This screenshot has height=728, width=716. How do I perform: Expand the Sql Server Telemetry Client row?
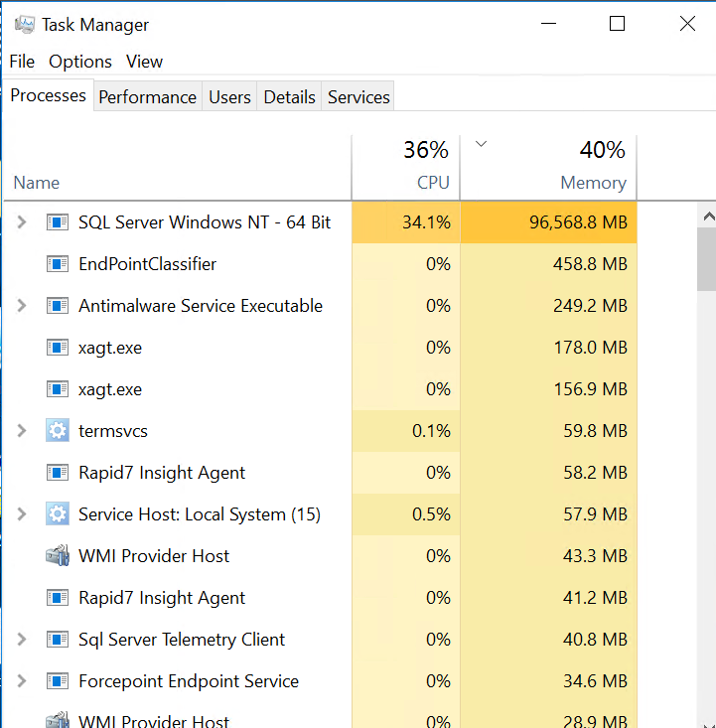point(22,640)
